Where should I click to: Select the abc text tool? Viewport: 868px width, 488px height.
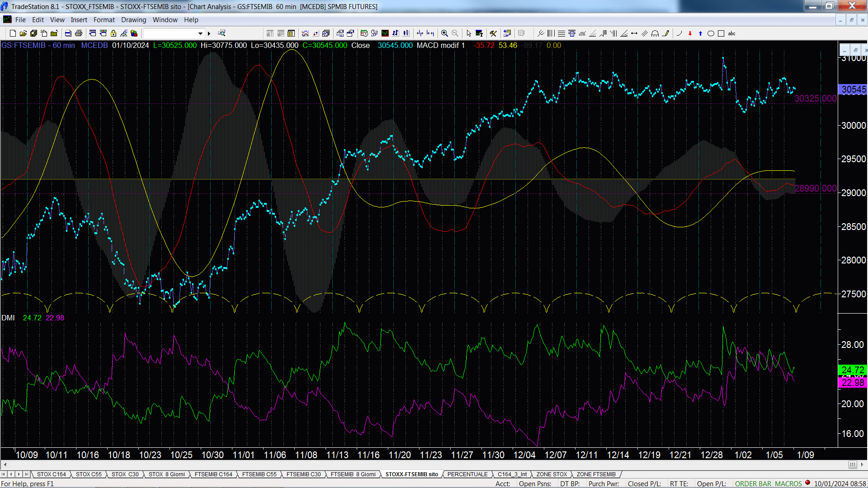click(731, 33)
